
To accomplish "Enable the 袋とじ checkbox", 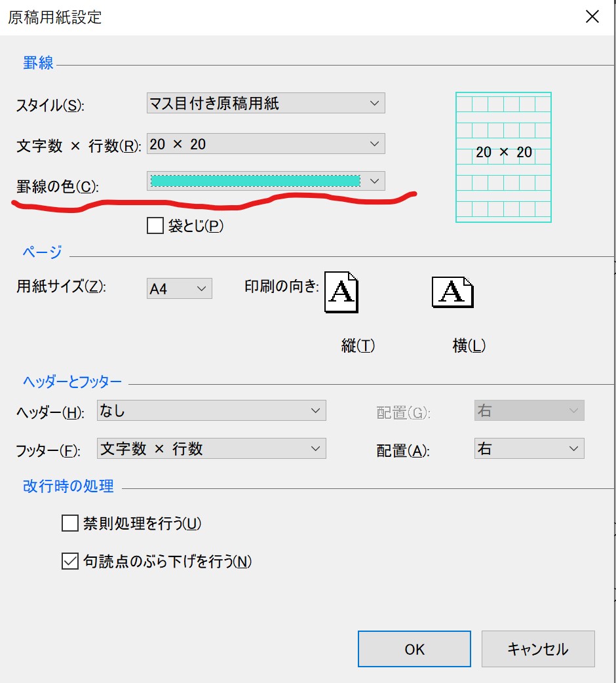I will click(155, 225).
